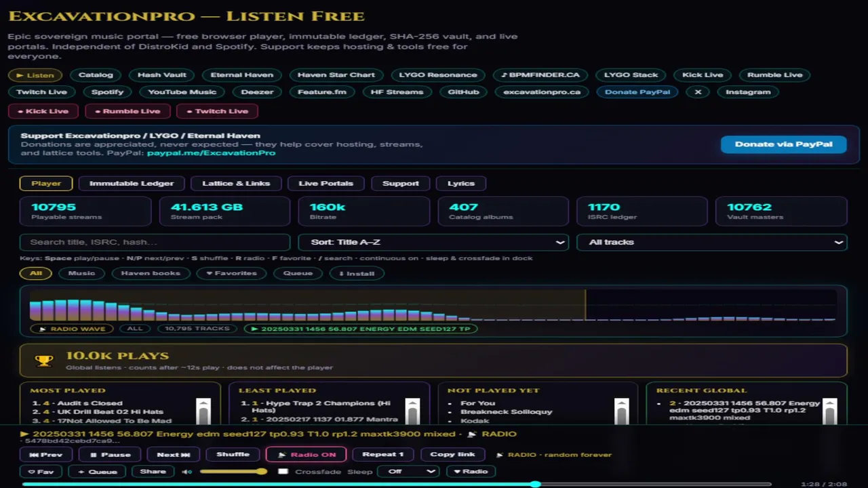The width and height of the screenshot is (868, 488).
Task: Click the Least Played list scrollbar
Action: click(x=412, y=411)
